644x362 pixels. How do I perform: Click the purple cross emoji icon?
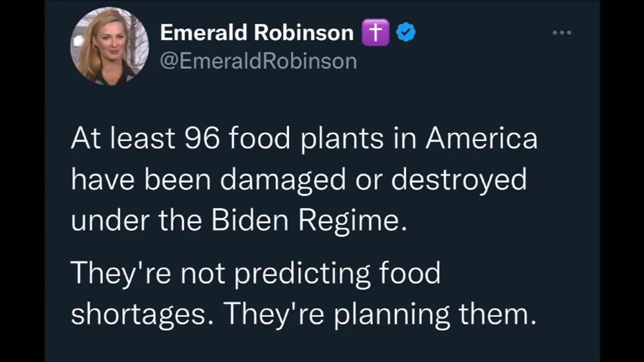(x=375, y=33)
